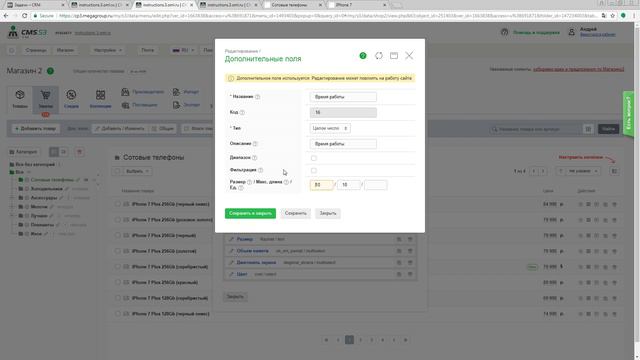
Task: Click help icon next to Название label
Action: (258, 97)
